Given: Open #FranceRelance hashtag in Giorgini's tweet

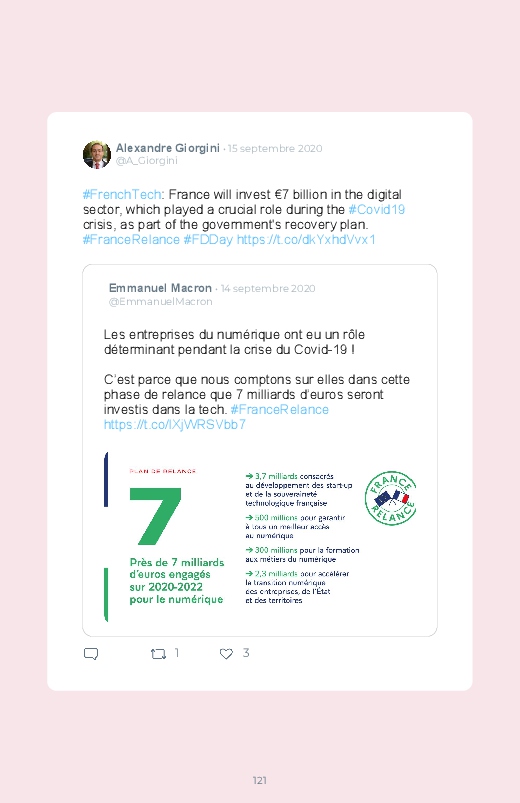Looking at the screenshot, I should [x=131, y=240].
